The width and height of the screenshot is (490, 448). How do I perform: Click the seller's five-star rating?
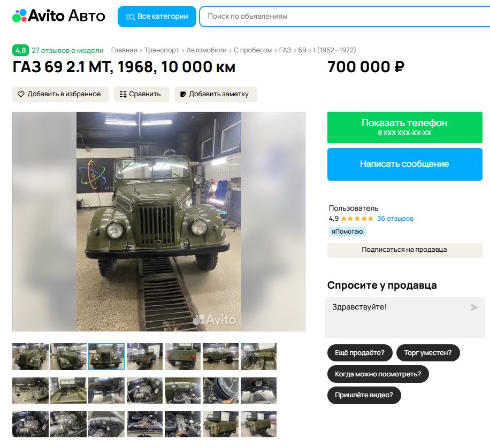pyautogui.click(x=357, y=219)
